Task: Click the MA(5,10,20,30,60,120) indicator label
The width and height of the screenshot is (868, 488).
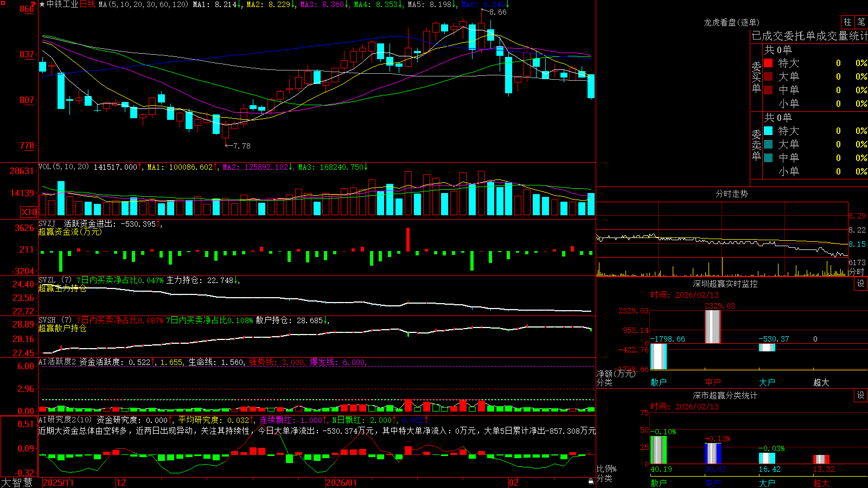Action: click(143, 4)
